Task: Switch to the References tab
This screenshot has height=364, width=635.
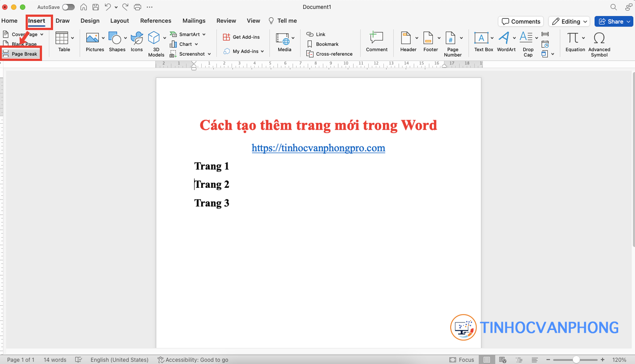Action: point(156,21)
